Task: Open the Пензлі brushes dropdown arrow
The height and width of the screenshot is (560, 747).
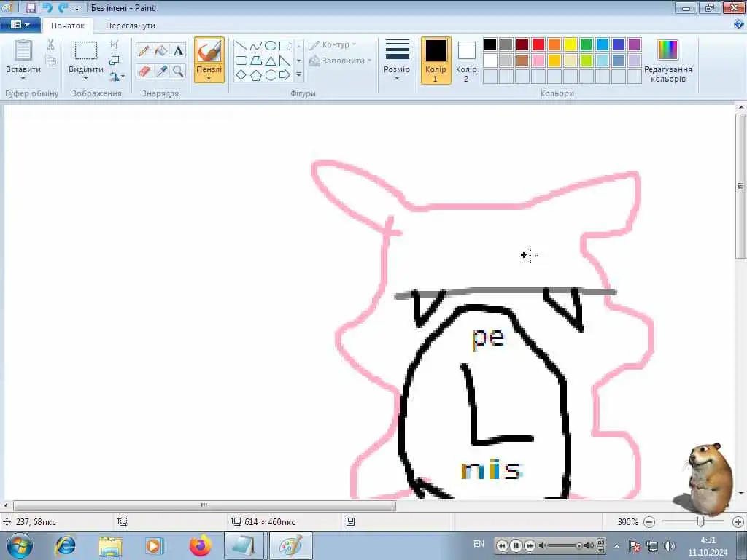Action: (209, 79)
